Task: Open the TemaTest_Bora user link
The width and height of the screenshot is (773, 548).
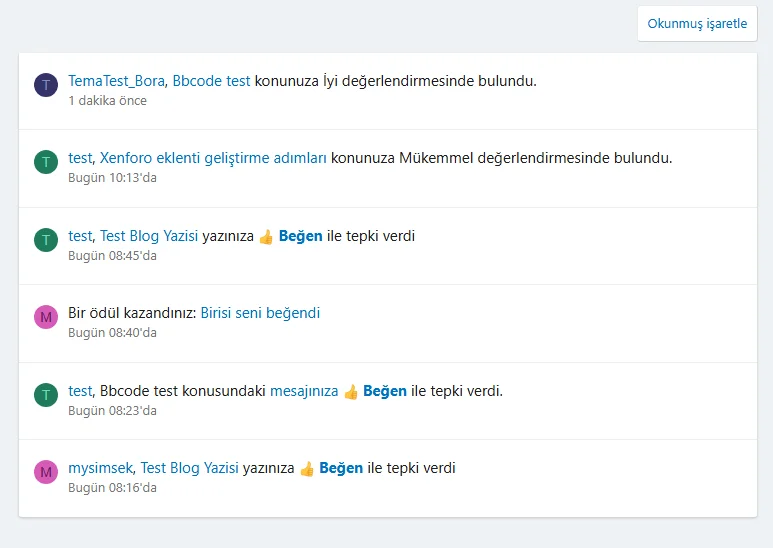Action: 116,81
